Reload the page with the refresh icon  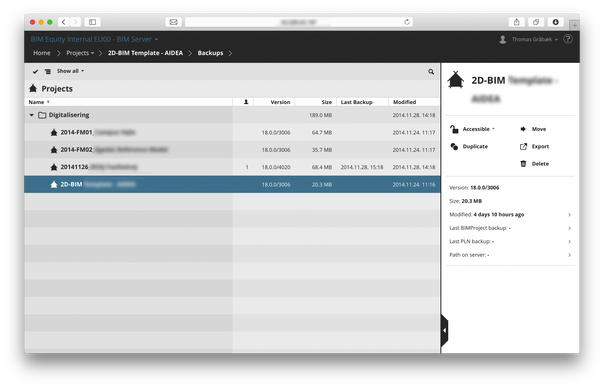coord(407,22)
